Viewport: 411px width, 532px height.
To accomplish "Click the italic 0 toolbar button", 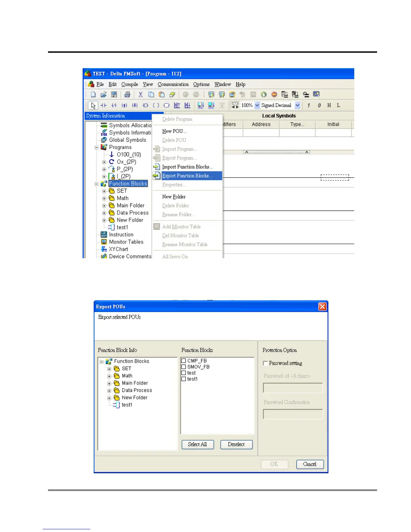I will coord(319,105).
